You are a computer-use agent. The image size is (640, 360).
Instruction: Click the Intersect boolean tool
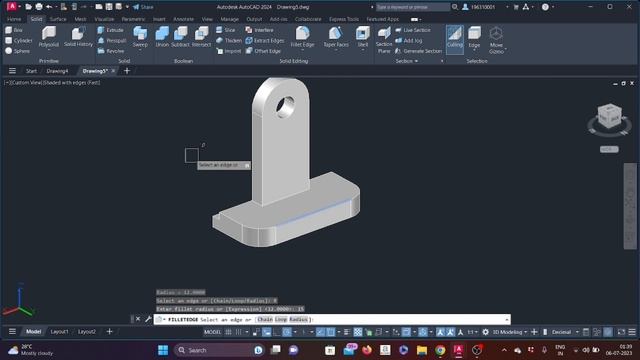tap(201, 37)
